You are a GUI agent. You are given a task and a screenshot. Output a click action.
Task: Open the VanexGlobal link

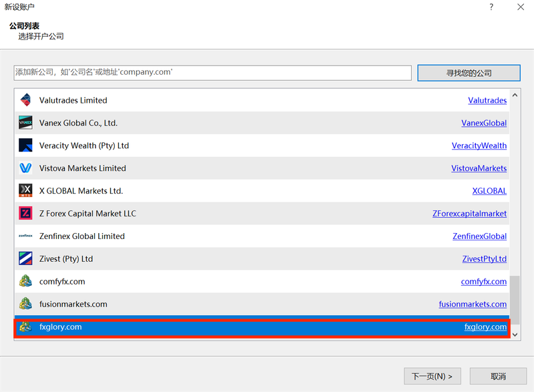coord(483,123)
